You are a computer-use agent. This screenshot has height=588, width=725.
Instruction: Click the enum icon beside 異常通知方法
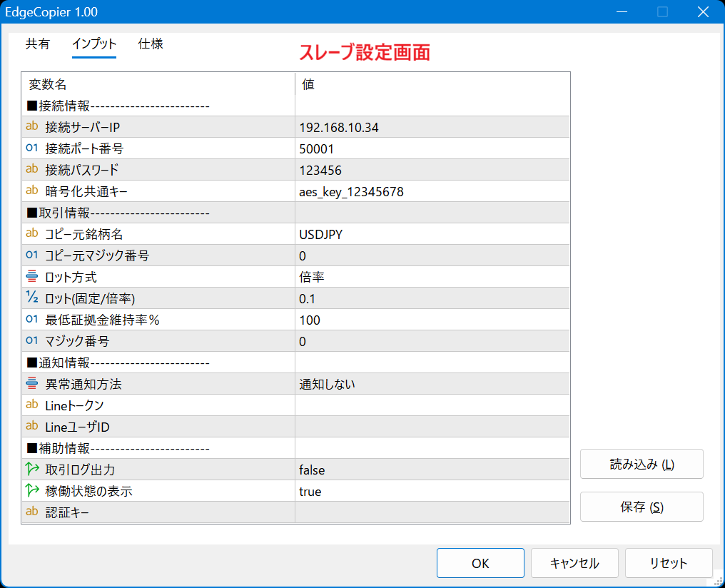click(32, 383)
